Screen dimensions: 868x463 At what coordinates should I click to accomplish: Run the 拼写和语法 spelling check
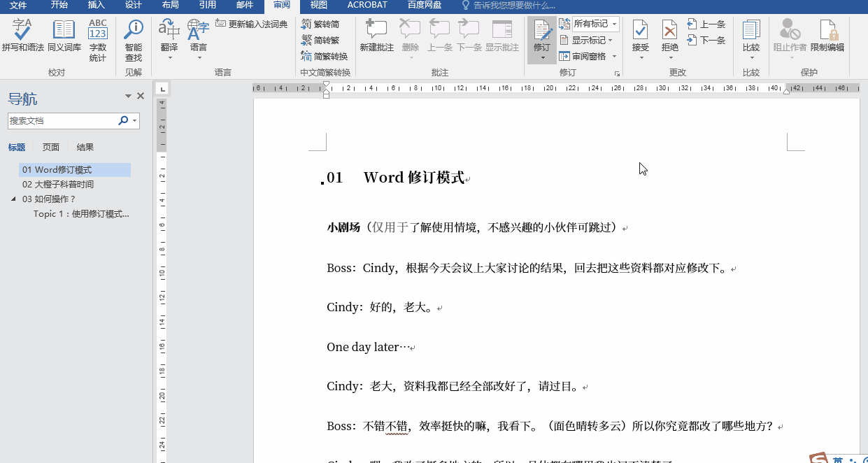pos(22,35)
